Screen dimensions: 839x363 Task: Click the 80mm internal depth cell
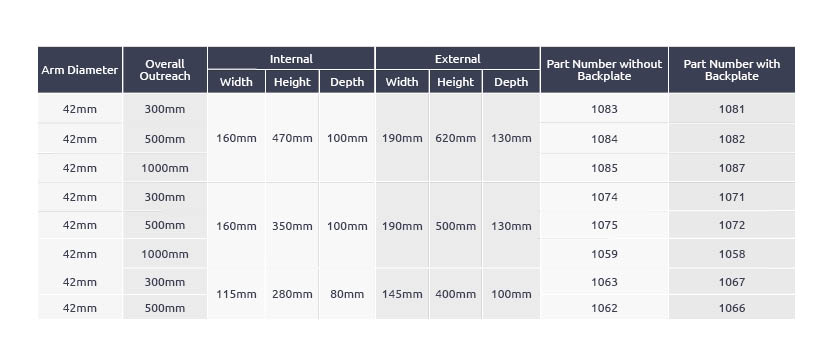click(347, 294)
